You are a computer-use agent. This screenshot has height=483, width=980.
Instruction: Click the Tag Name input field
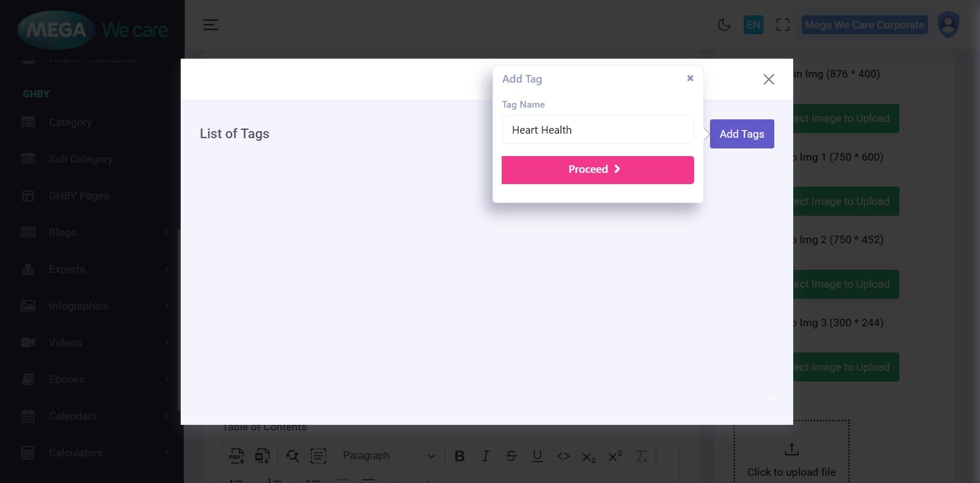(598, 130)
